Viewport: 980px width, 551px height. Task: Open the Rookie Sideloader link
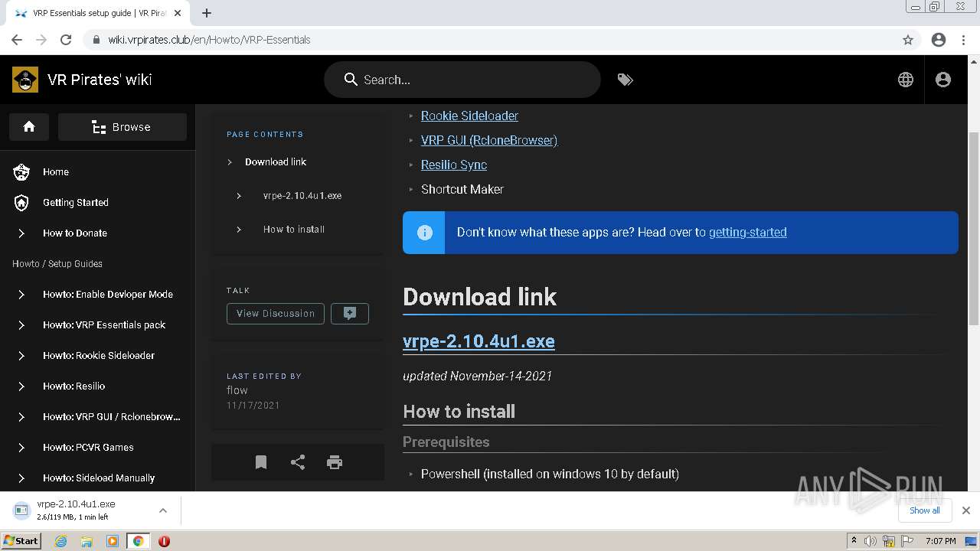(x=469, y=116)
